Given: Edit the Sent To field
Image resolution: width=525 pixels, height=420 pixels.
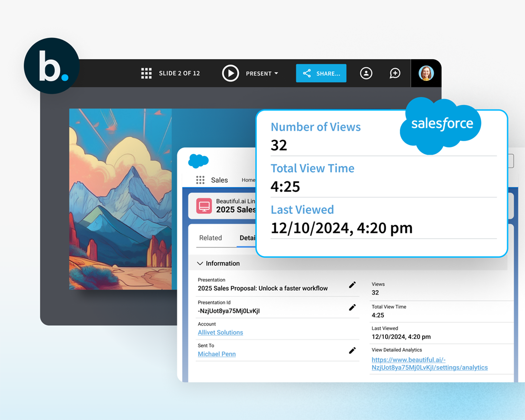Looking at the screenshot, I should pyautogui.click(x=352, y=351).
